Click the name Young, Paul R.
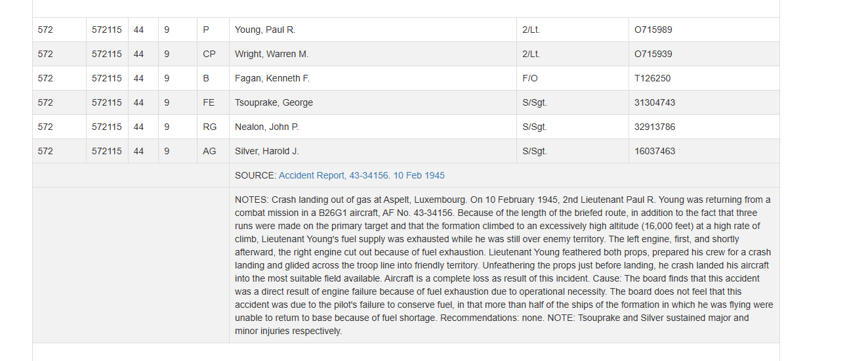 (x=265, y=30)
